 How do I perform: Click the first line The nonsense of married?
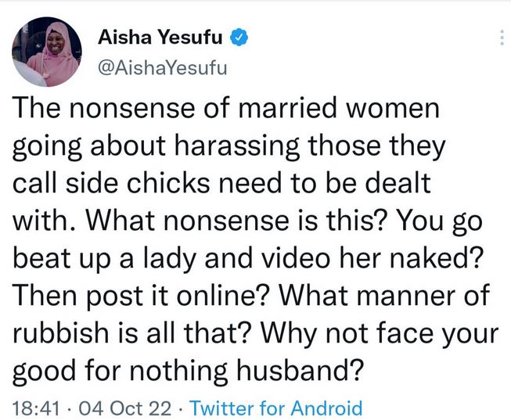(x=175, y=108)
